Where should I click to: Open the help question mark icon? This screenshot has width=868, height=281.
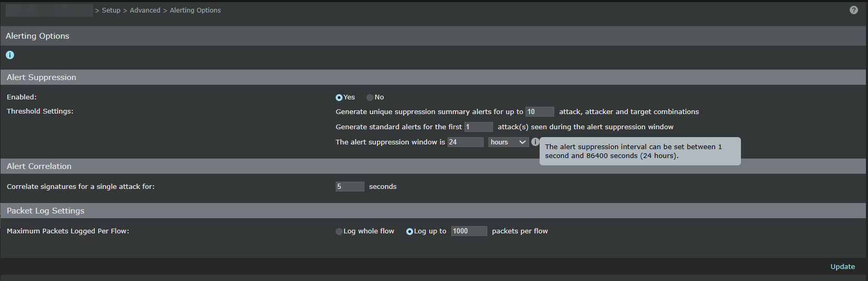(x=854, y=10)
